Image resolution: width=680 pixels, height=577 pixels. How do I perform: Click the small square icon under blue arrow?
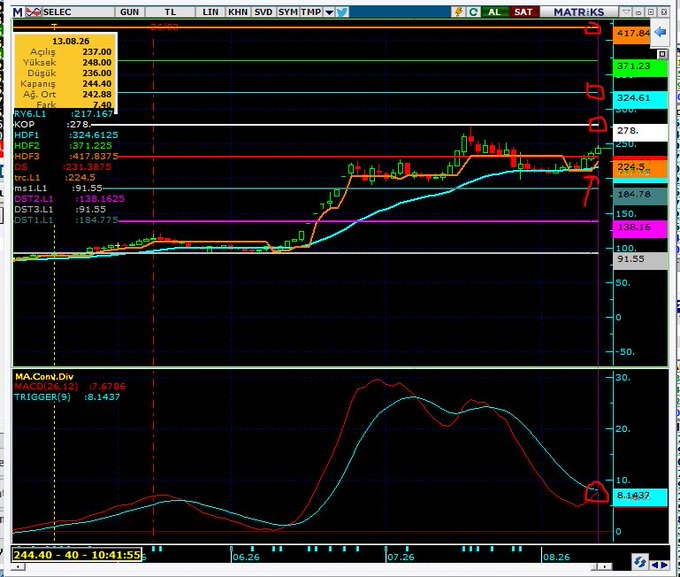pos(662,54)
